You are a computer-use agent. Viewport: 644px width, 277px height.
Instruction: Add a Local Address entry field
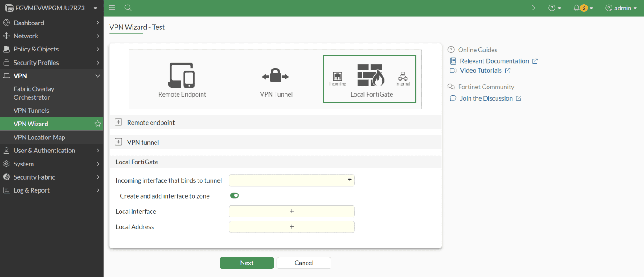pos(292,227)
